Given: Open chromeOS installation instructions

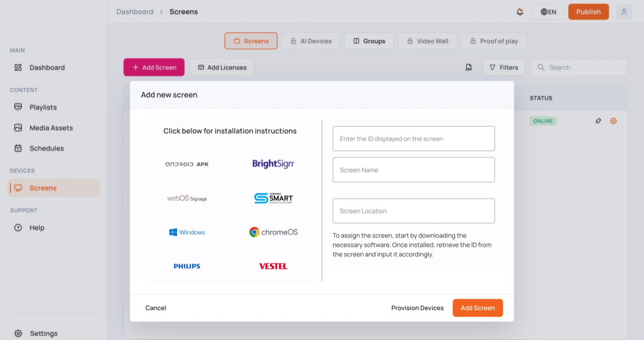Looking at the screenshot, I should (273, 232).
